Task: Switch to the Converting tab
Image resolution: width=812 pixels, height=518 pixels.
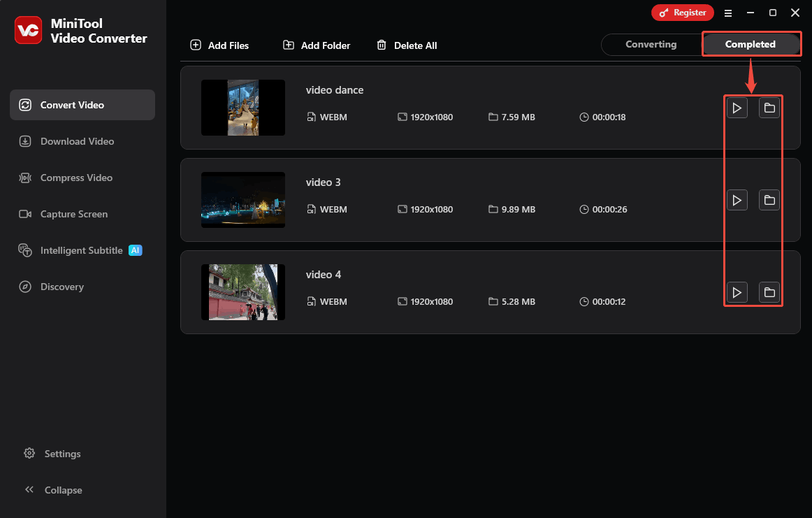Action: [x=651, y=44]
